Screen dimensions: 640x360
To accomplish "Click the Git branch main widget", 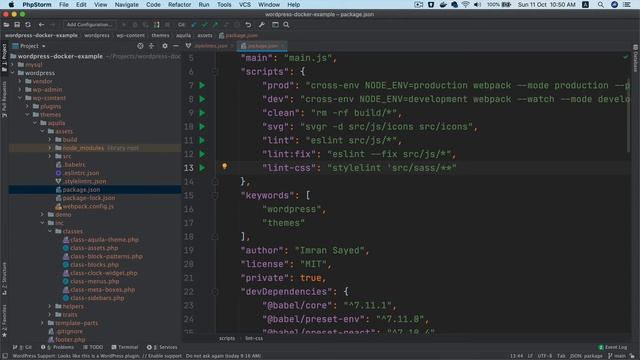I will (x=617, y=356).
